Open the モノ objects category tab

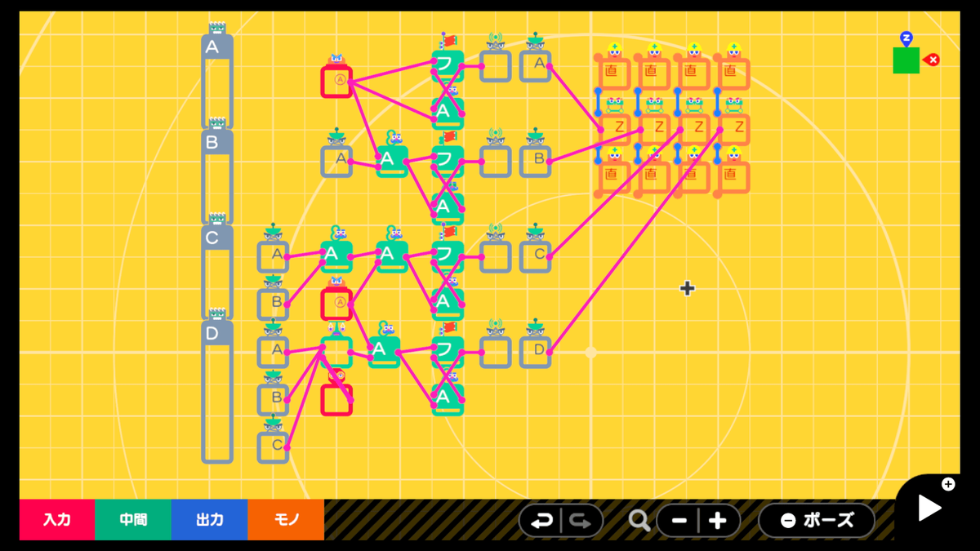[x=286, y=520]
